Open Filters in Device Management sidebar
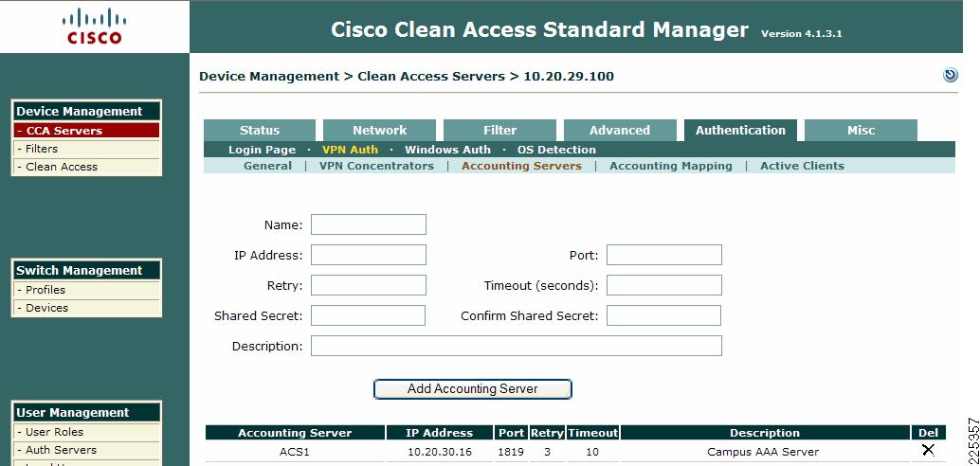Image resolution: width=980 pixels, height=466 pixels. 86,149
